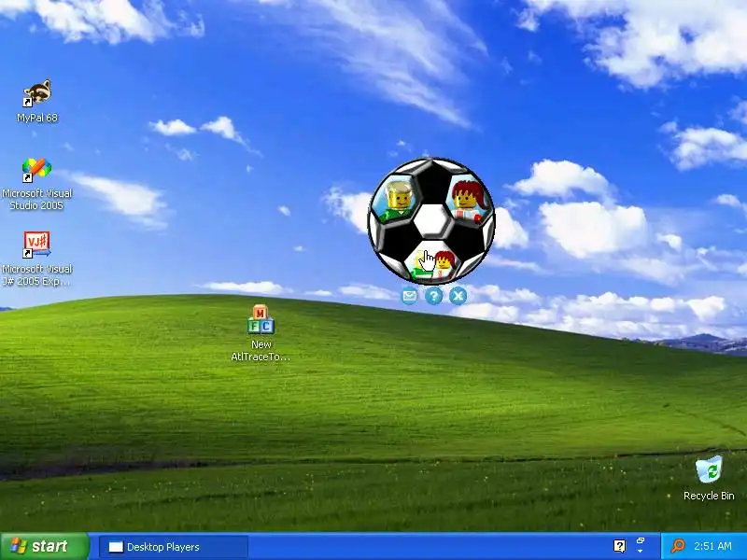Close the soccer ball widget with its X button
Image resolution: width=747 pixels, height=560 pixels.
(458, 296)
